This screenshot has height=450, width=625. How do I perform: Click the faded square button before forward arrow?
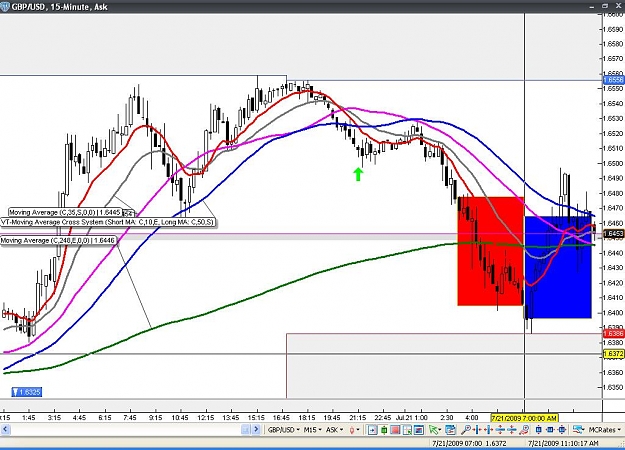(245, 429)
